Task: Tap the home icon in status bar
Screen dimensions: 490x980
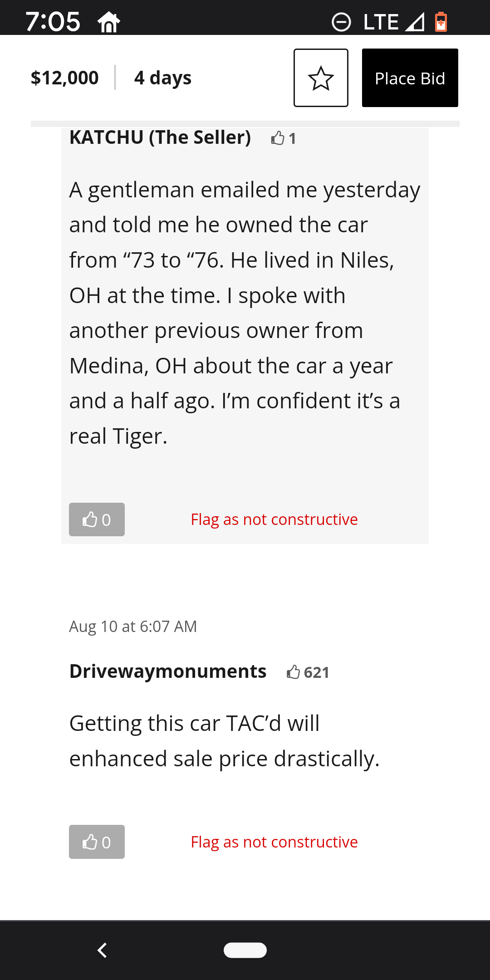Action: click(x=109, y=22)
